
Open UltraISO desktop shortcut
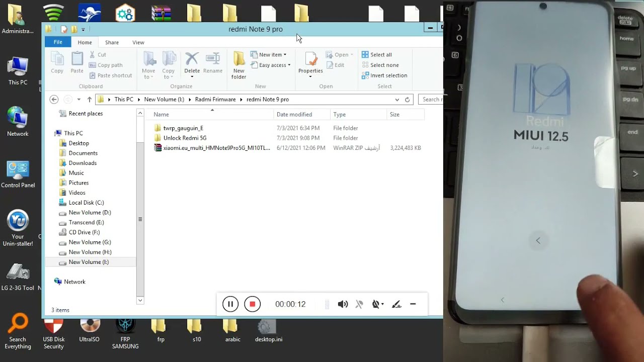point(90,330)
